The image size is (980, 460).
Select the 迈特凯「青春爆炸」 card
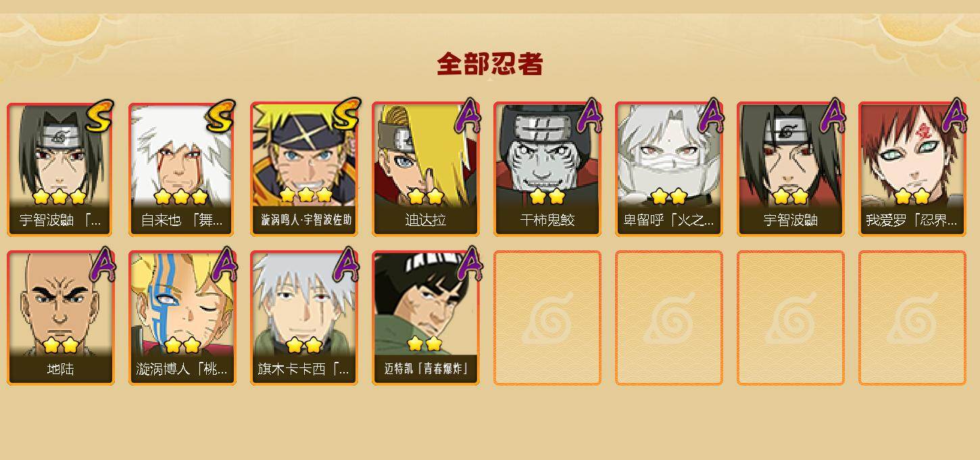(426, 318)
